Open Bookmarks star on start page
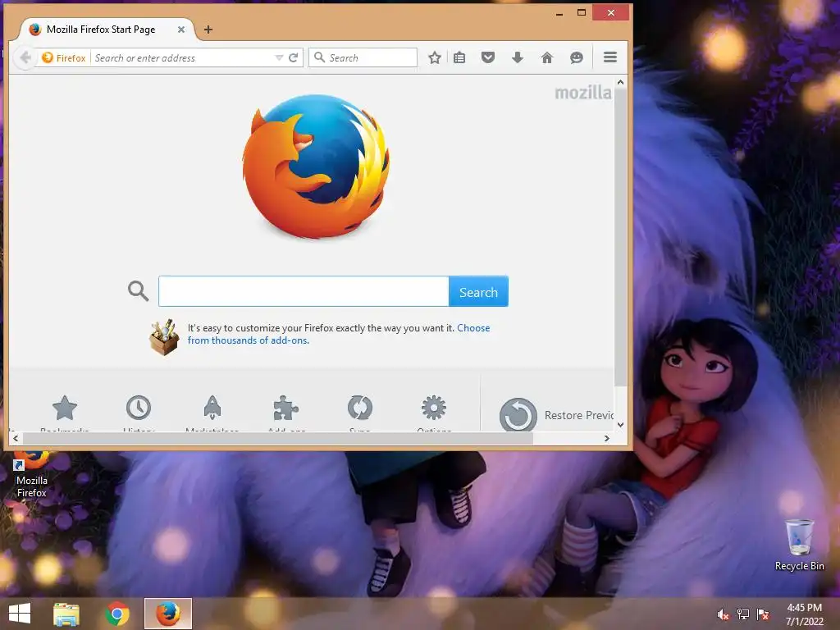 coord(65,409)
